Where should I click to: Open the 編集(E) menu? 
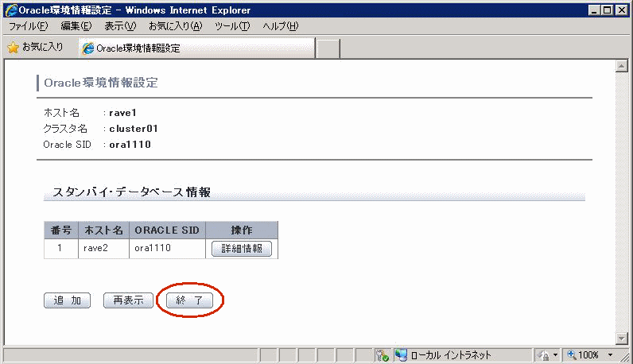tap(76, 26)
